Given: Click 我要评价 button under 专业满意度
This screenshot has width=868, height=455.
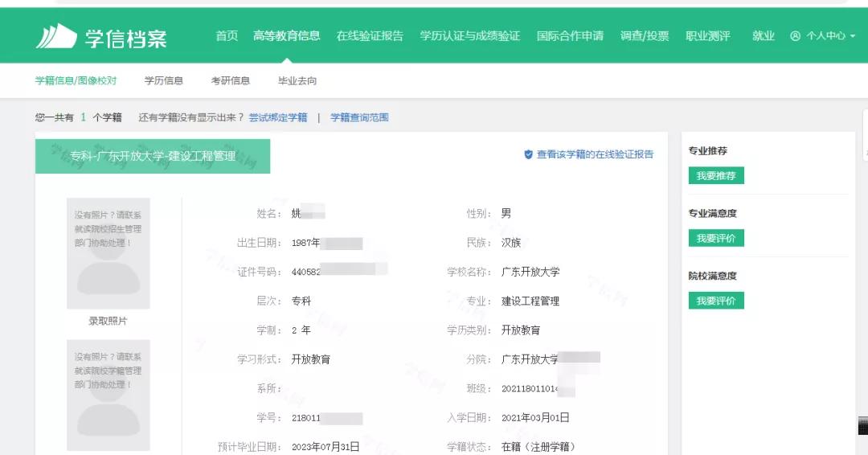Looking at the screenshot, I should click(716, 238).
